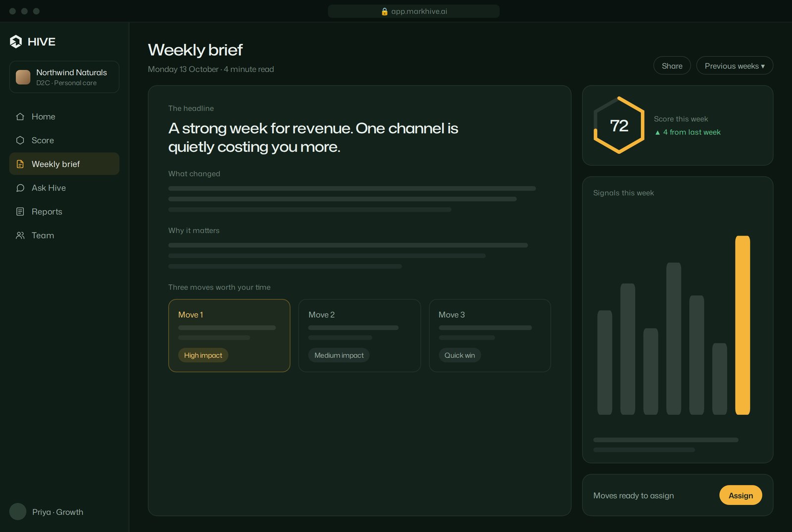
Task: Click the revenue headline text
Action: coord(313,138)
